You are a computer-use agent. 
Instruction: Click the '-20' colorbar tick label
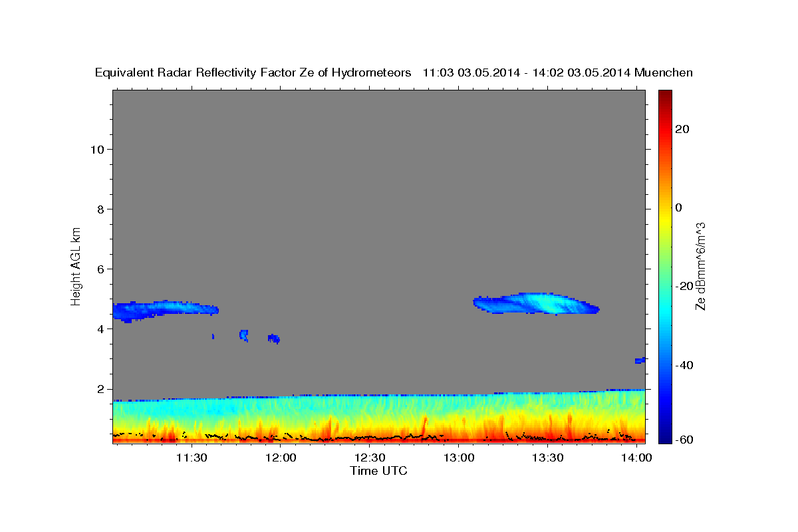tap(684, 286)
